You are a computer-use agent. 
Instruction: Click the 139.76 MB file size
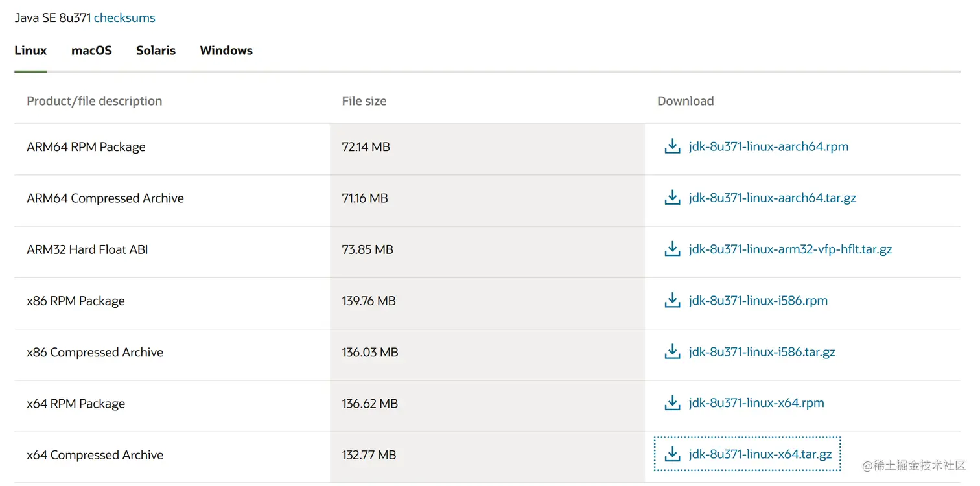tap(369, 301)
